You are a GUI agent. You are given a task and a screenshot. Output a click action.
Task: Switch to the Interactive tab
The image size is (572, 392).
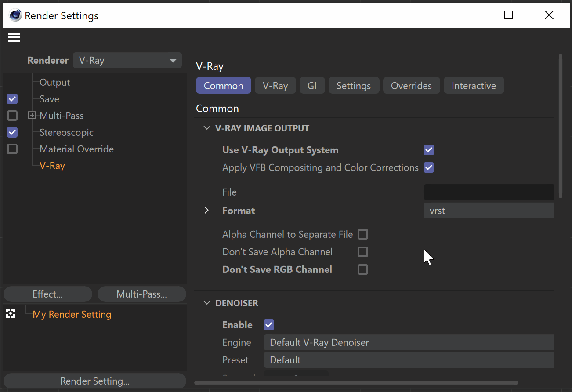pyautogui.click(x=474, y=86)
